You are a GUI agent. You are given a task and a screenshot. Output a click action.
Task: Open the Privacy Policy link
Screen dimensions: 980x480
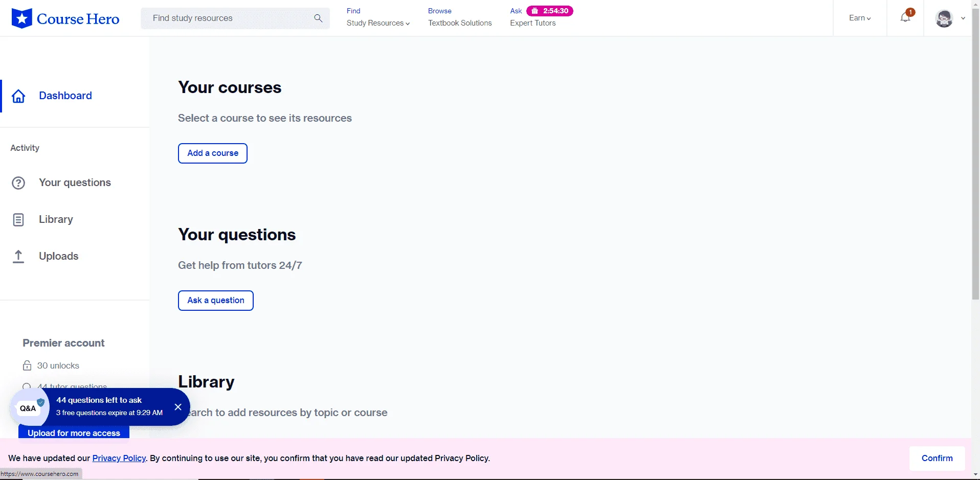pos(119,458)
